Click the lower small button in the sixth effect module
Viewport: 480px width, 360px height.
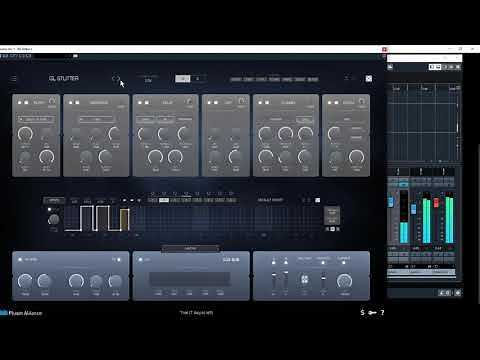pyautogui.click(x=356, y=137)
